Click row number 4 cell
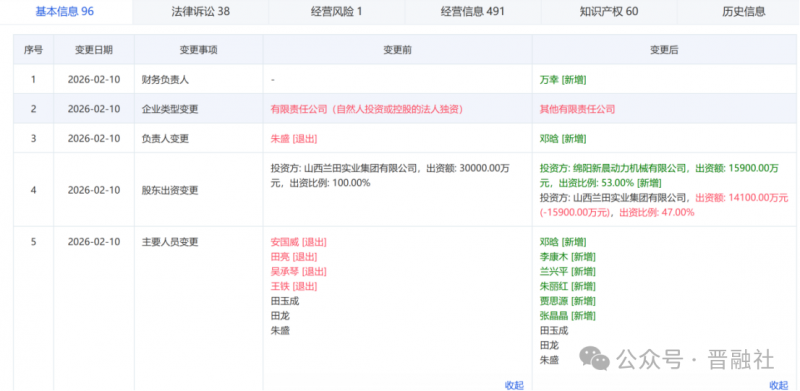 (x=33, y=190)
